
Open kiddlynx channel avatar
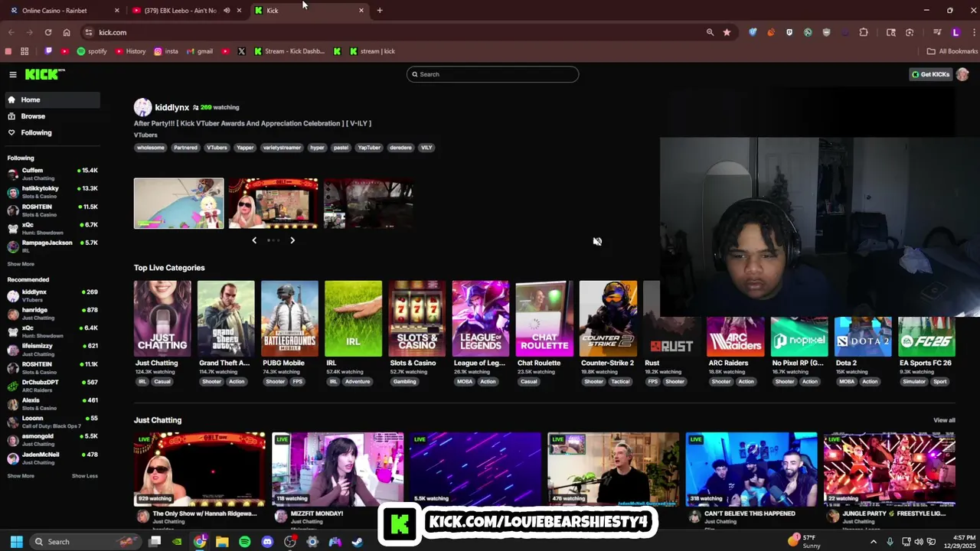(142, 107)
